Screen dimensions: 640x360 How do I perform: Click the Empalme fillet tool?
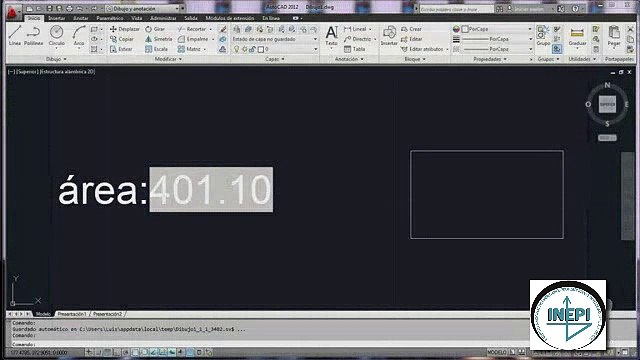coord(193,39)
